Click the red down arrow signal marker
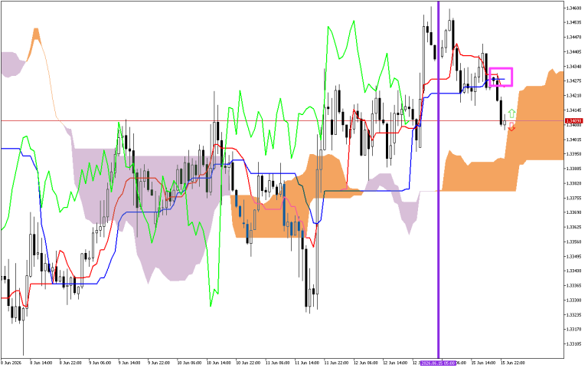588x368 pixels. click(x=511, y=127)
